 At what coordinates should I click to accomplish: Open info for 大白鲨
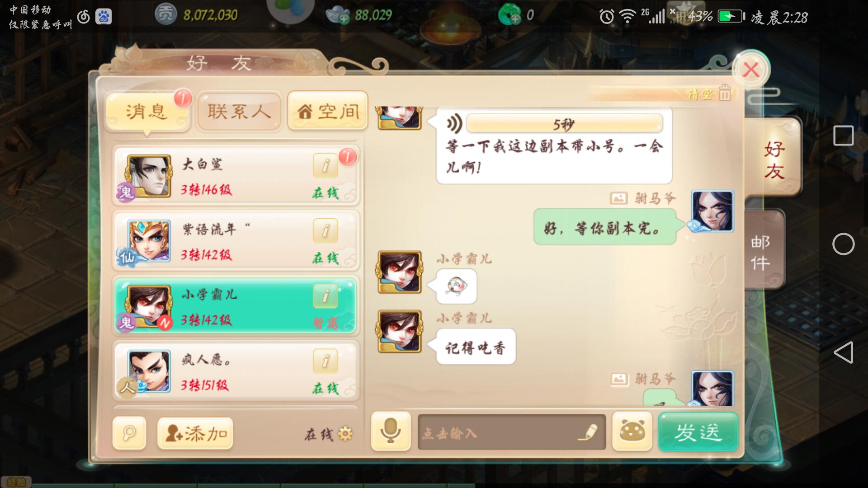coord(325,166)
